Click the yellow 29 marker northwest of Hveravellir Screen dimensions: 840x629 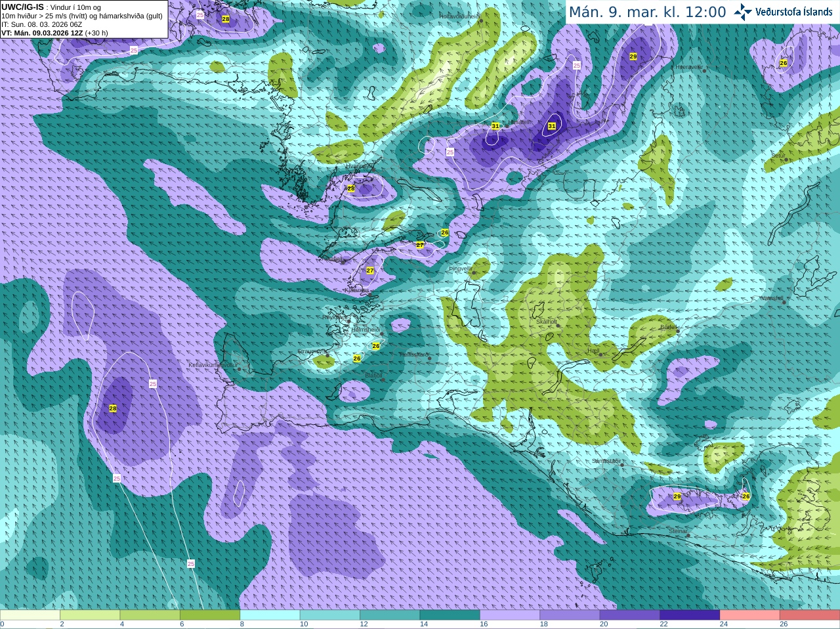click(x=633, y=56)
